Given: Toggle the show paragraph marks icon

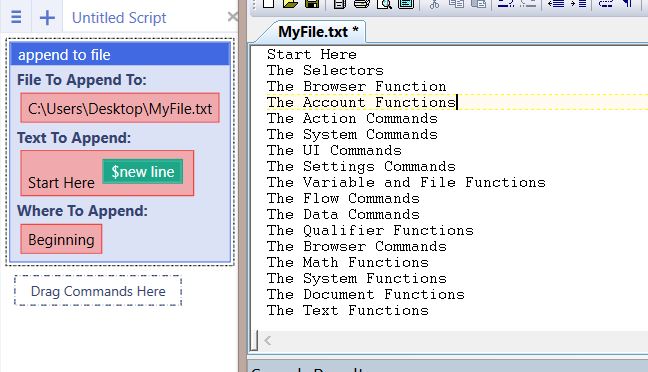Looking at the screenshot, I should [628, 3].
